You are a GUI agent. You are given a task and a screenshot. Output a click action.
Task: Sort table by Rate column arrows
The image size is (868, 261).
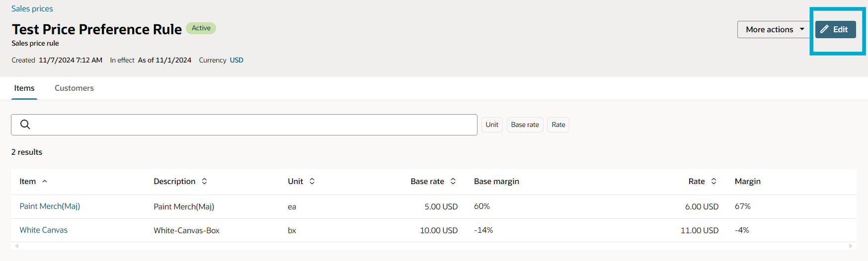click(x=714, y=181)
